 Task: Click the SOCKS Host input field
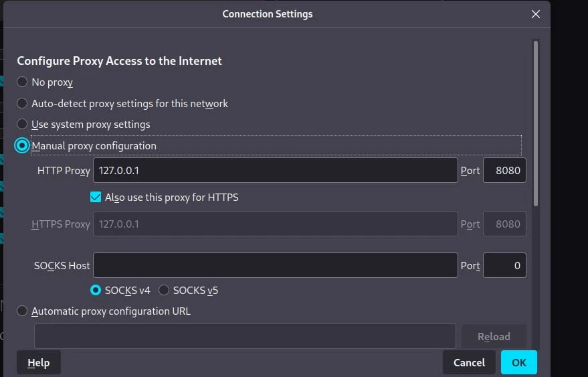(275, 265)
